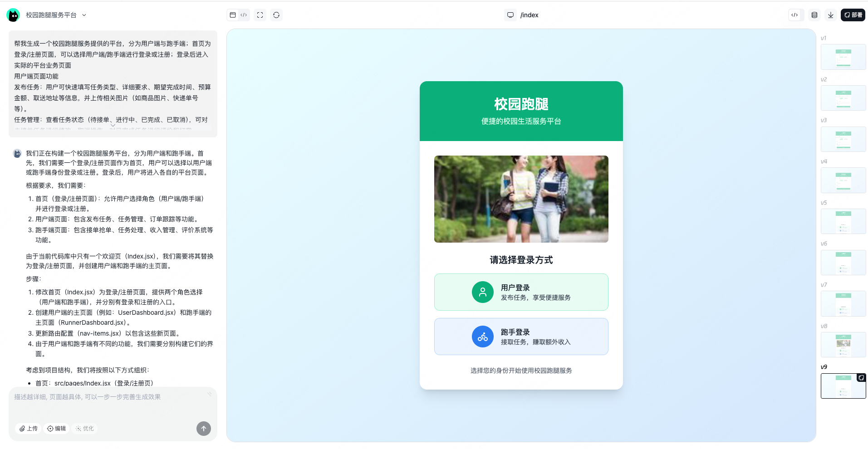Click the 部署 deploy button

pos(853,15)
